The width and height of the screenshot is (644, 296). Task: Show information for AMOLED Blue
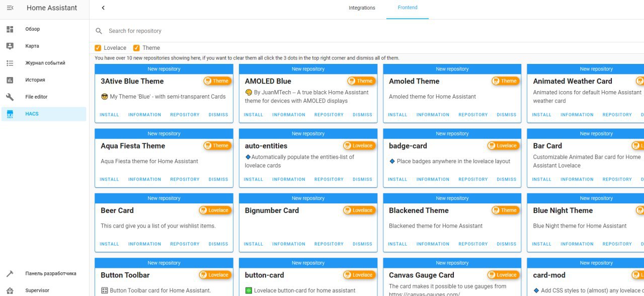(x=289, y=115)
